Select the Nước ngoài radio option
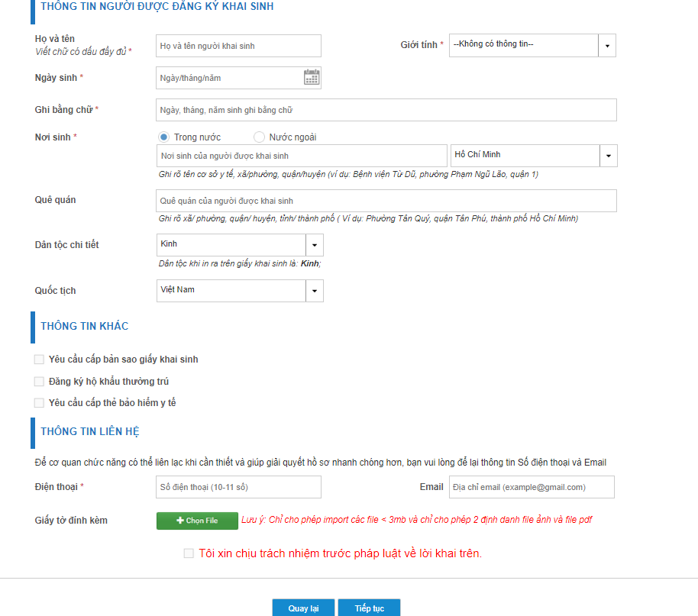The width and height of the screenshot is (698, 616). (x=259, y=137)
